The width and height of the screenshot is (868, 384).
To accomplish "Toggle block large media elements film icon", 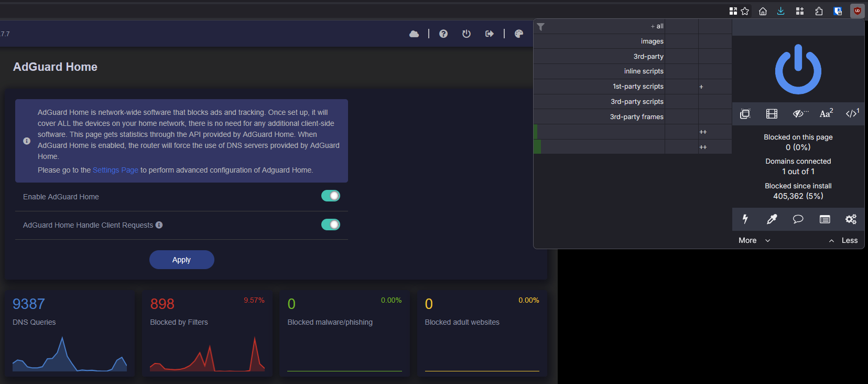I will click(x=772, y=114).
